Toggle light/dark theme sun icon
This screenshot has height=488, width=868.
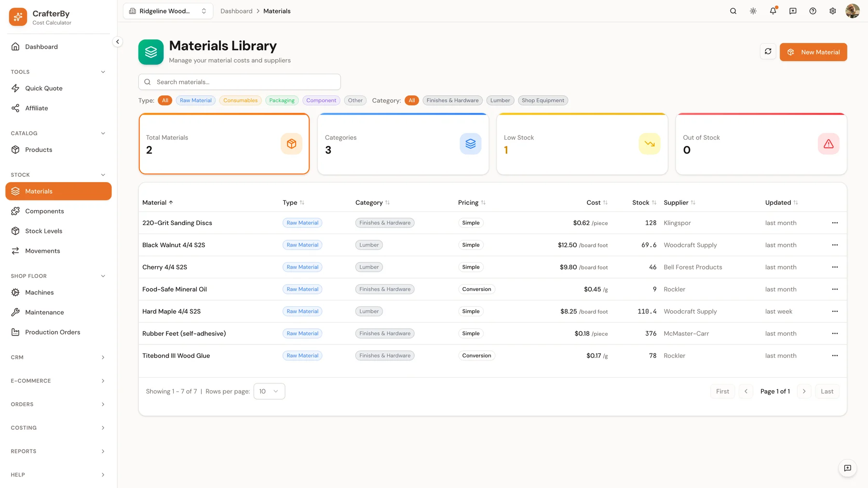tap(753, 11)
